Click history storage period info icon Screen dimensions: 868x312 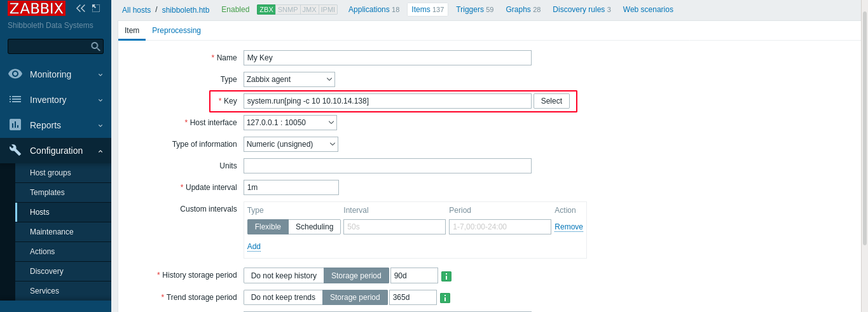(x=446, y=276)
